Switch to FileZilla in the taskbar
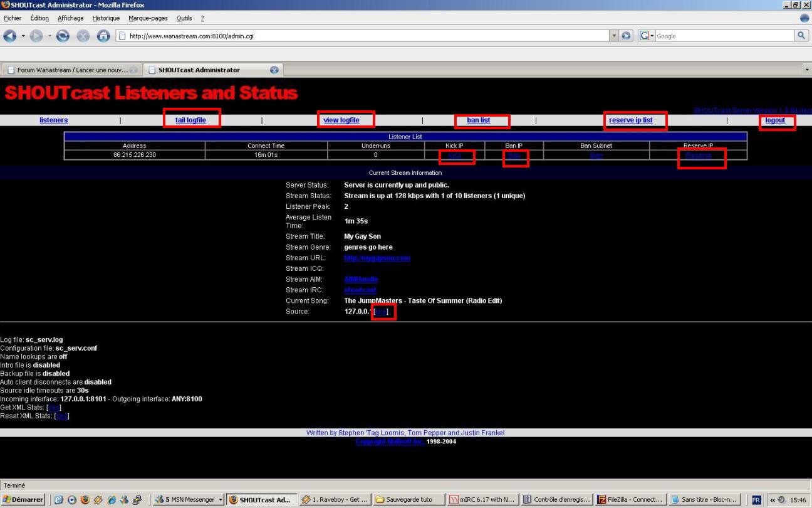 pos(628,500)
